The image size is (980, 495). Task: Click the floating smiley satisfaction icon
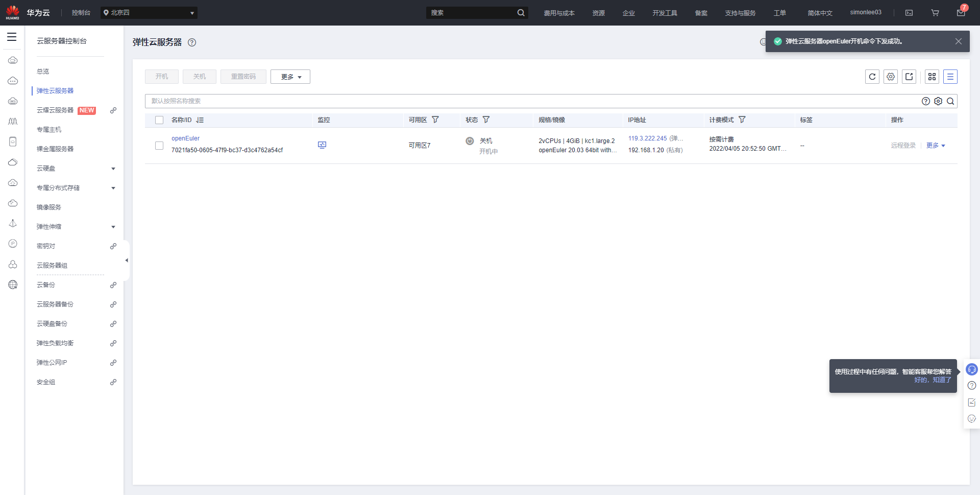point(972,419)
